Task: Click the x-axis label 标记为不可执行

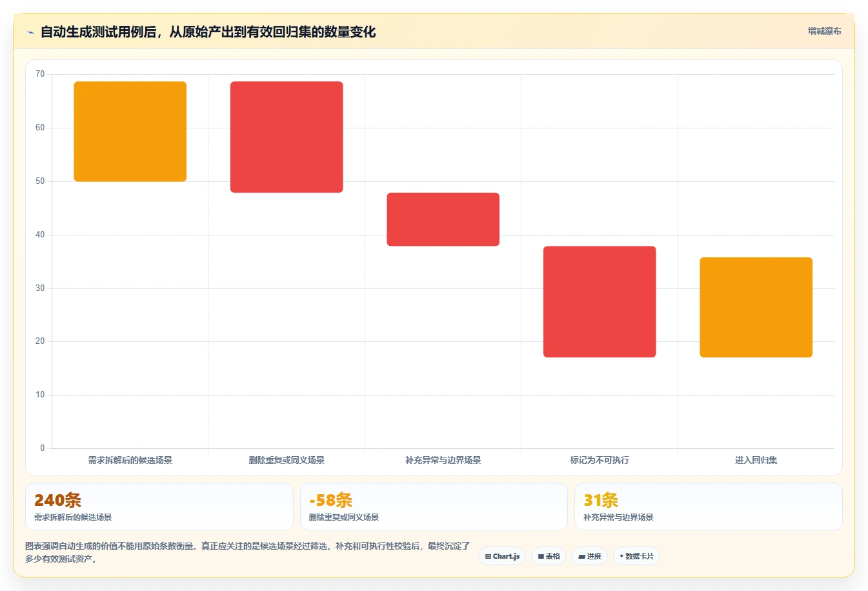Action: tap(600, 460)
